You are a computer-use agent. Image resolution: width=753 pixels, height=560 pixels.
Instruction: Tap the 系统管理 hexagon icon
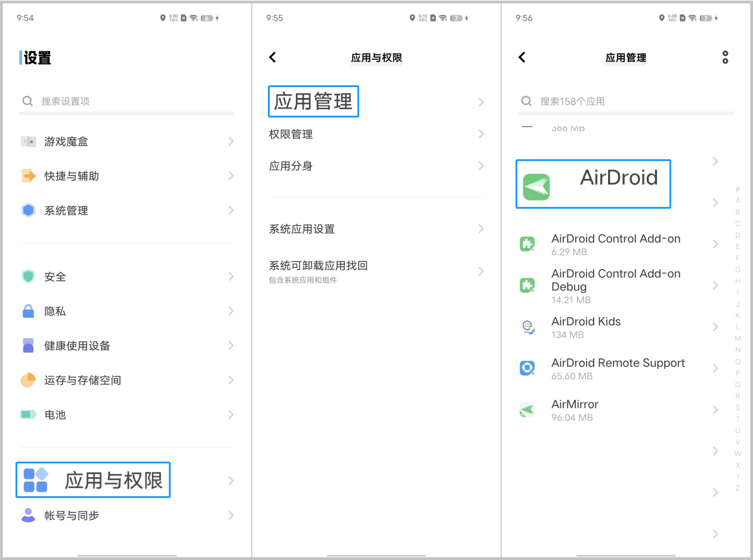pos(28,211)
